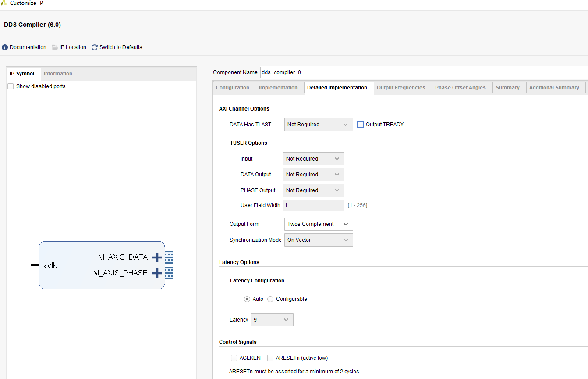Click the DDS Compiler (6.0) title

[32, 25]
